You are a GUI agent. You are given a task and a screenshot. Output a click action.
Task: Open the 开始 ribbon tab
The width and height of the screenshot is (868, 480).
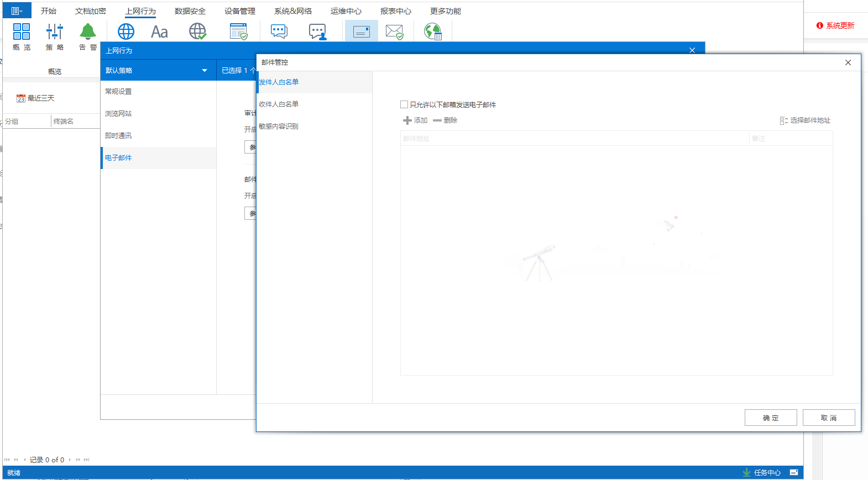point(49,11)
